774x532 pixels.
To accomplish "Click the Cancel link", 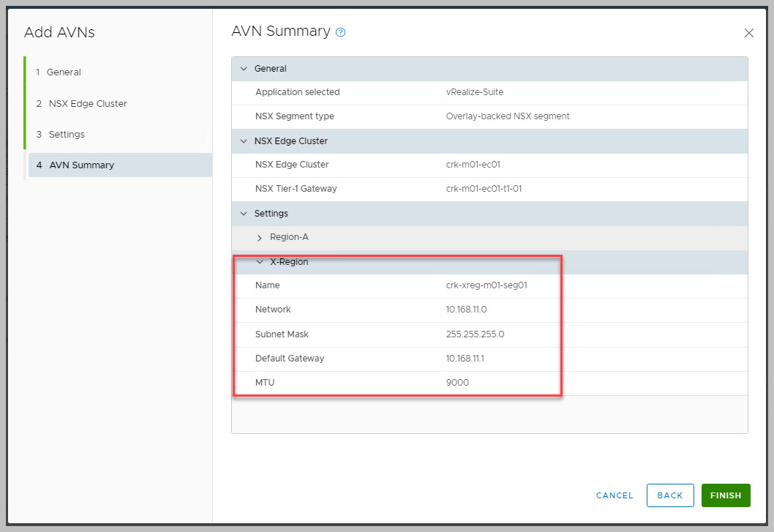I will click(x=615, y=495).
